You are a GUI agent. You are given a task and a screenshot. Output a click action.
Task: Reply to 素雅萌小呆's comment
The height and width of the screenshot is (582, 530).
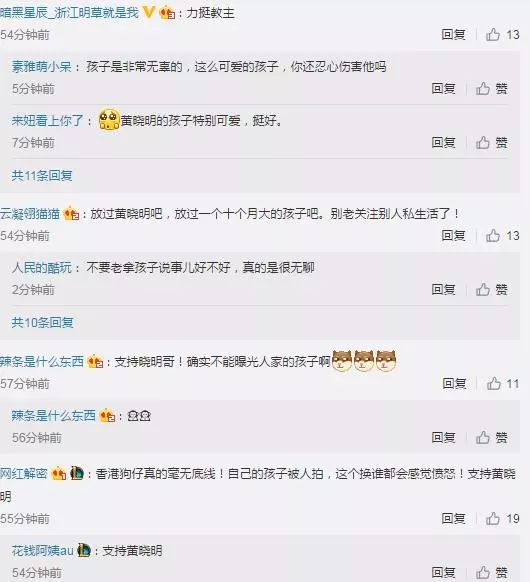tap(443, 88)
